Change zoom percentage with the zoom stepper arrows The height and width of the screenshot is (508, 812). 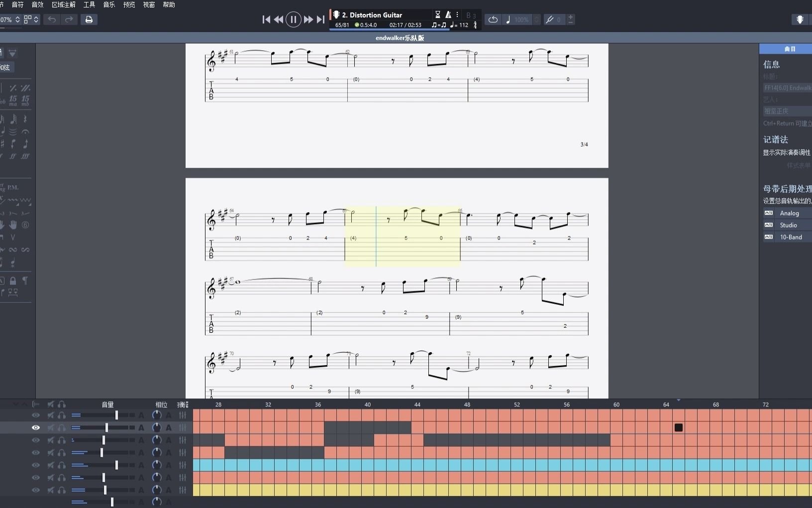click(17, 19)
